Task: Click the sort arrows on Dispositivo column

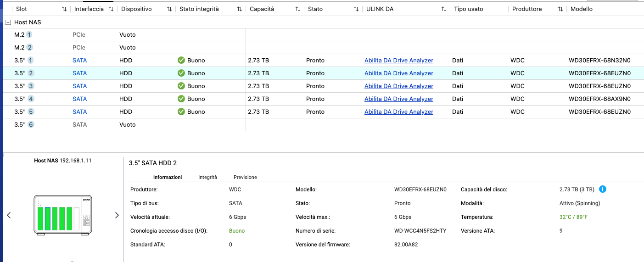Action: [169, 9]
